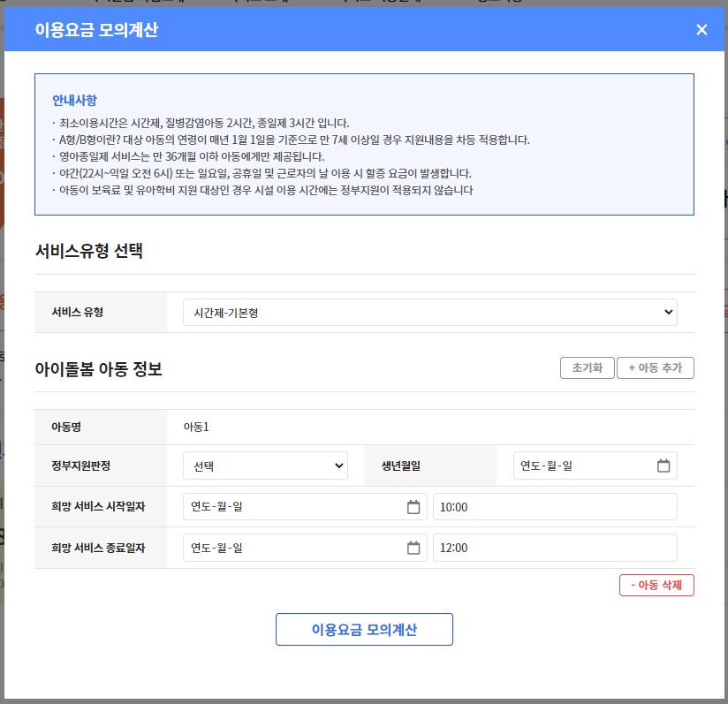Screen dimensions: 728x704
Task: Open the 서비스 유형 dropdown showing 시간제-기본형
Action: [x=430, y=312]
